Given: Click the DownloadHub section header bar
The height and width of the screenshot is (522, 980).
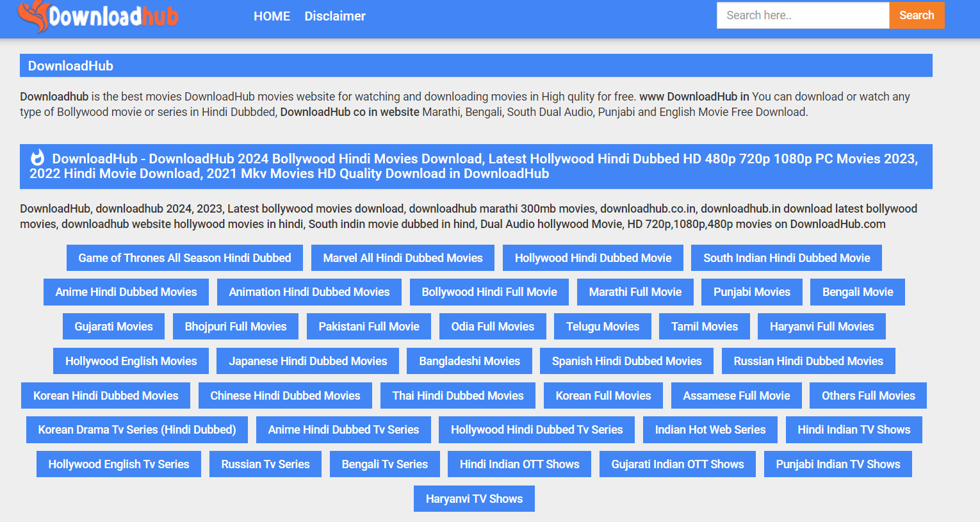Looking at the screenshot, I should [476, 65].
